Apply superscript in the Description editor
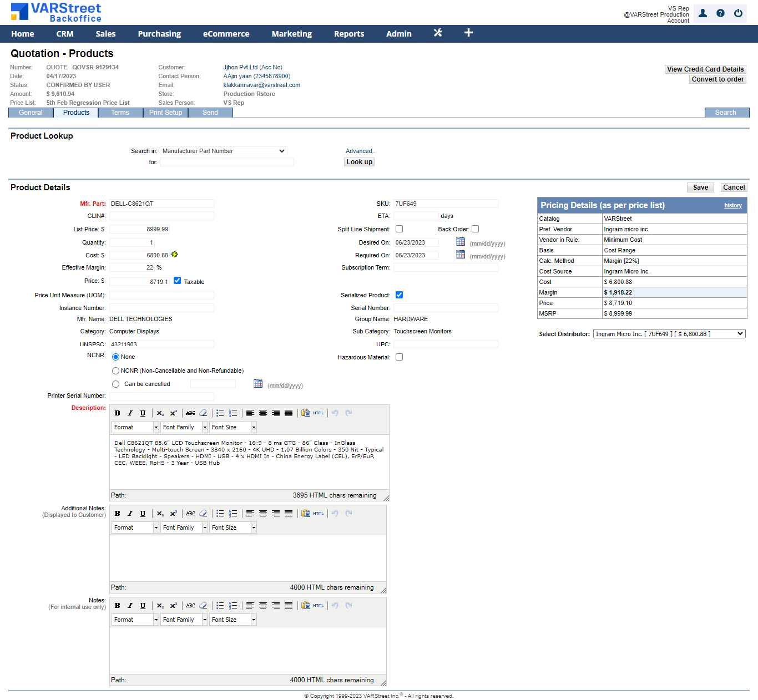The width and height of the screenshot is (758, 700). pos(173,413)
